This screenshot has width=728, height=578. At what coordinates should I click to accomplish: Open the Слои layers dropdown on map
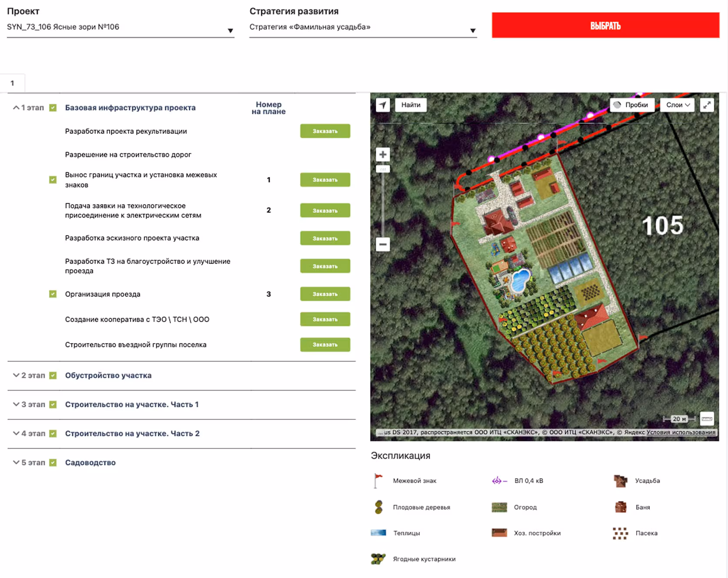678,105
